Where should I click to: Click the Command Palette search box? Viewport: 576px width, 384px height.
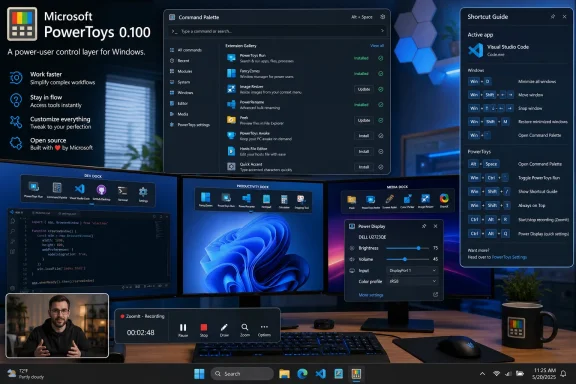(x=277, y=31)
